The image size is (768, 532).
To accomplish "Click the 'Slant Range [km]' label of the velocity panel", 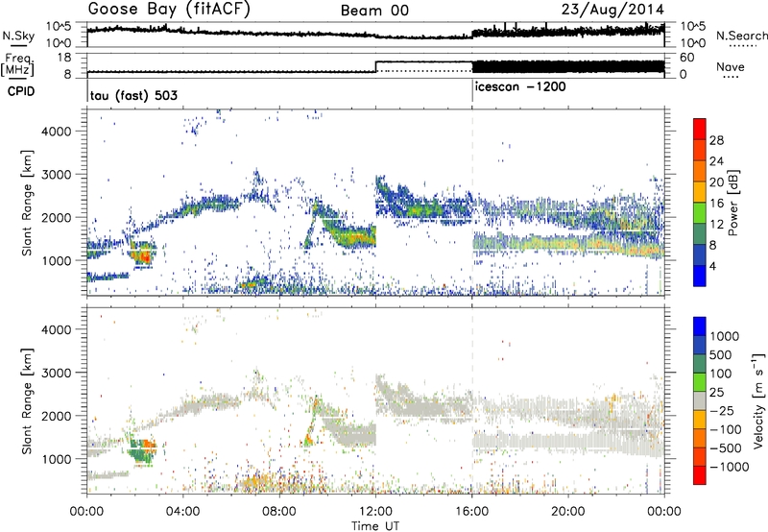I will [27, 401].
